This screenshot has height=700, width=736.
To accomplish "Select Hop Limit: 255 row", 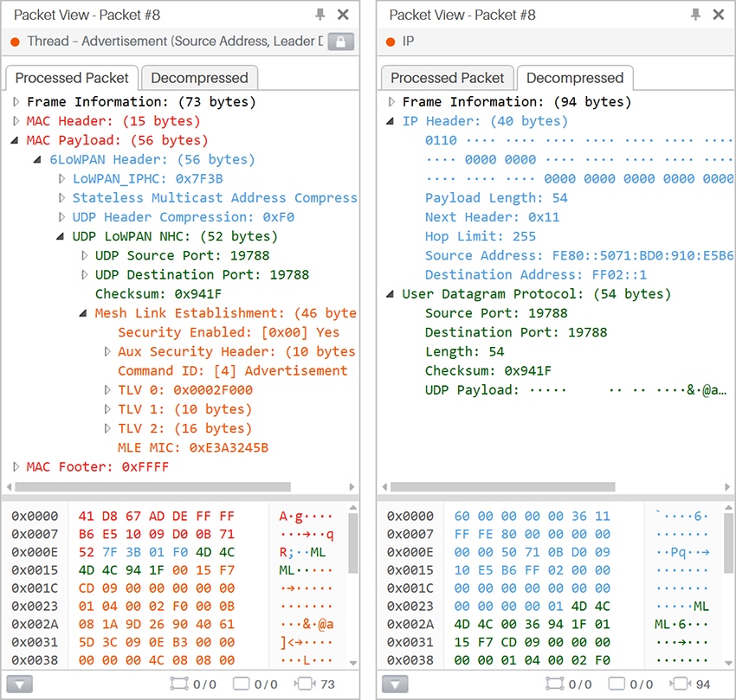I will [481, 236].
